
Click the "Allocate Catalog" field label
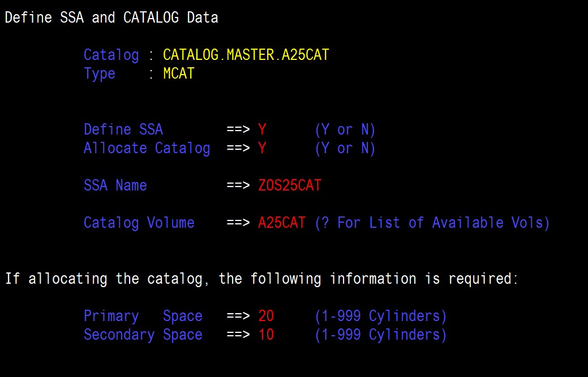coord(147,149)
